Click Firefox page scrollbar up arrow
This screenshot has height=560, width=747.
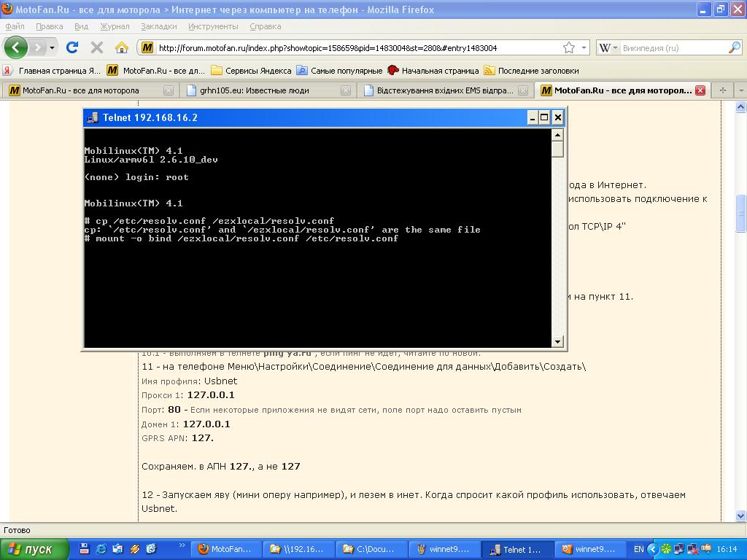[740, 106]
